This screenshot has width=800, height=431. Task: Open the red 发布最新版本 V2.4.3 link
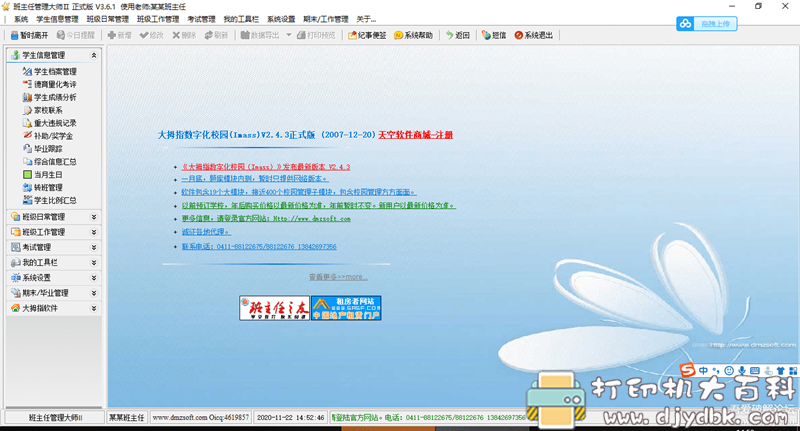tap(266, 167)
